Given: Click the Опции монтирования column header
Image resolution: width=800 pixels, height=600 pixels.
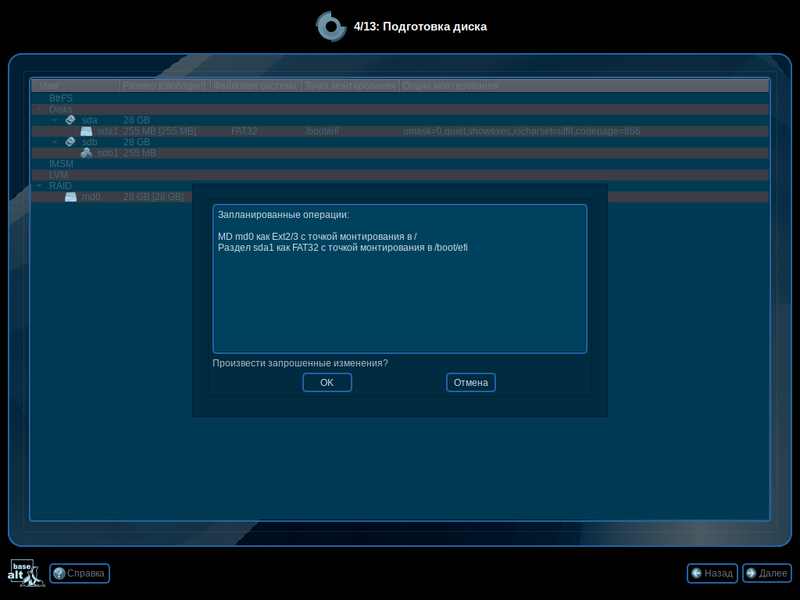Looking at the screenshot, I should (x=584, y=86).
